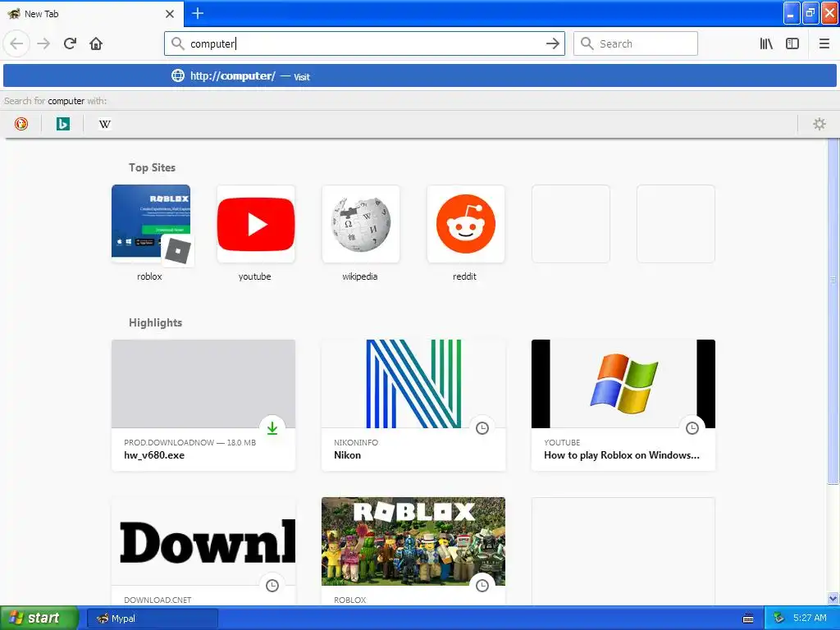Click the PROD.DOWNLOADNOW — 18.0 MB text

(189, 442)
